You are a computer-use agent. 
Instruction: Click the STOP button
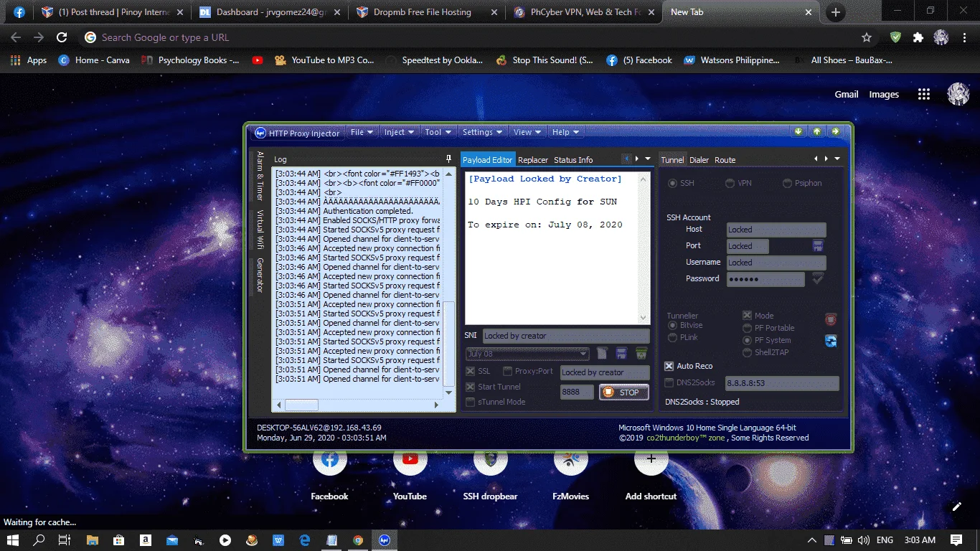[624, 392]
